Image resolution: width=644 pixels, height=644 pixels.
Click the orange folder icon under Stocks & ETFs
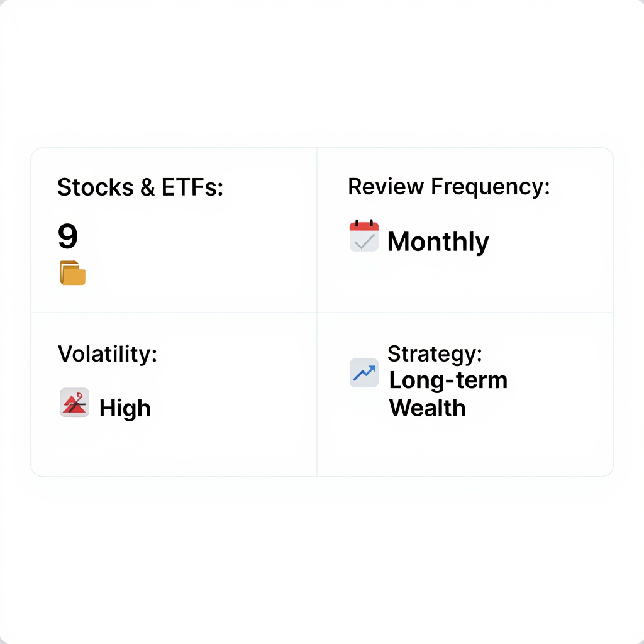[73, 273]
